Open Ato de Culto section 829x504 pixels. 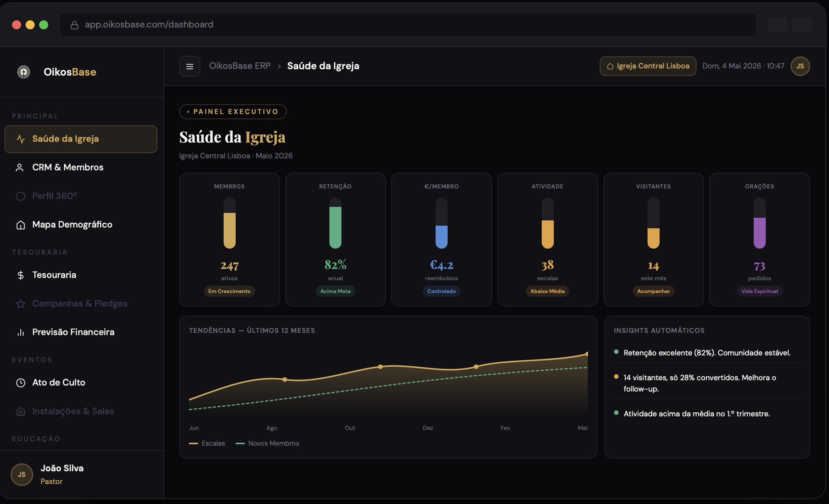tap(81, 383)
